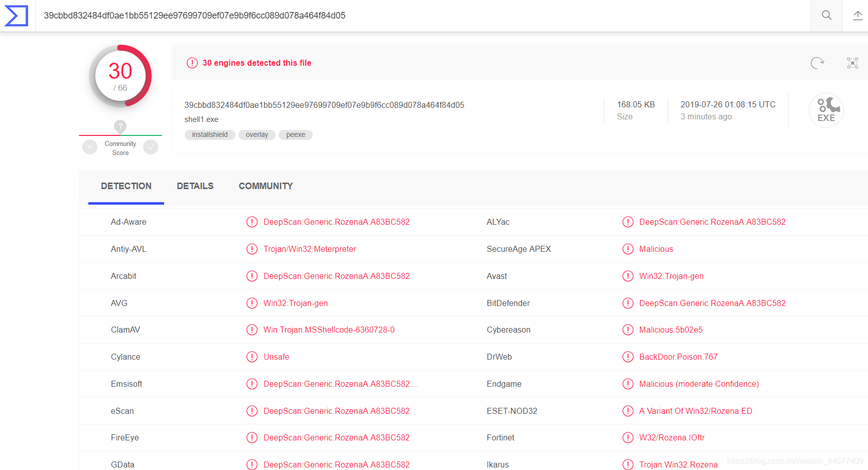Click the 30/66 detection score gauge
Screen dimensions: 868x470
click(120, 76)
